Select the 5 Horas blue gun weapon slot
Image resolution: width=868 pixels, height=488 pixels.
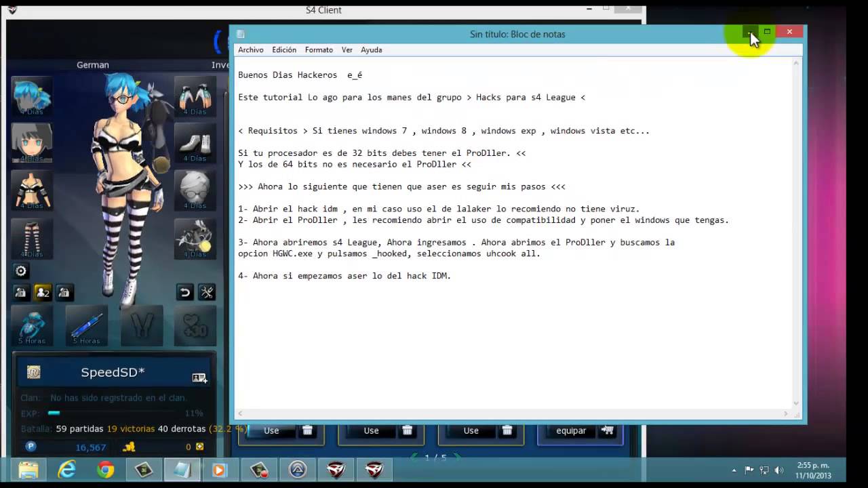(x=31, y=325)
